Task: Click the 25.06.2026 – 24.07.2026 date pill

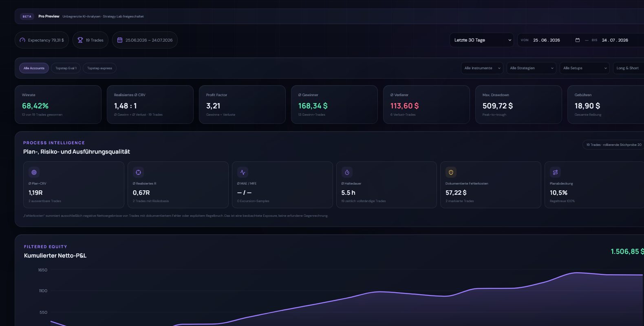Action: pos(145,40)
